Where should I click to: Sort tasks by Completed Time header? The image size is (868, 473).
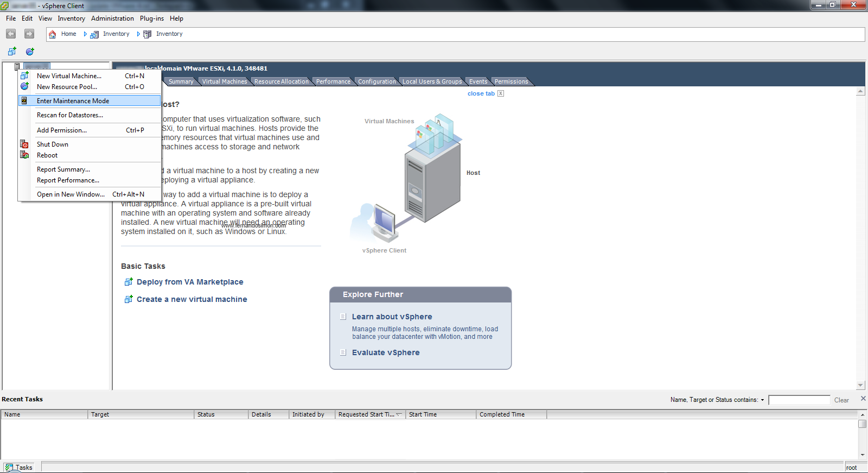coord(512,414)
